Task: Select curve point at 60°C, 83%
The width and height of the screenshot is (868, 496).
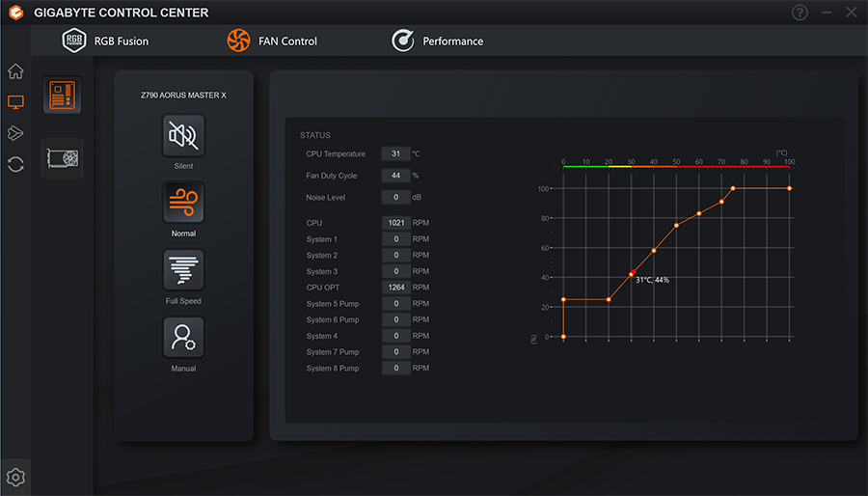Action: (699, 213)
